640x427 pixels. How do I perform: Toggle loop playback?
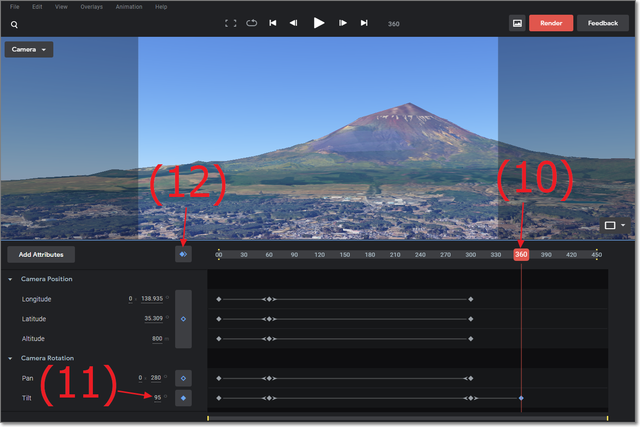pos(251,23)
